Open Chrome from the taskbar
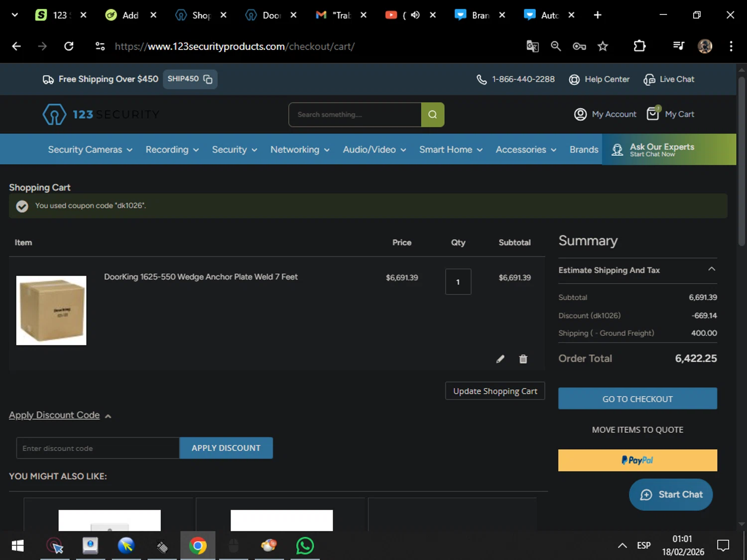Image resolution: width=747 pixels, height=560 pixels. (x=198, y=546)
